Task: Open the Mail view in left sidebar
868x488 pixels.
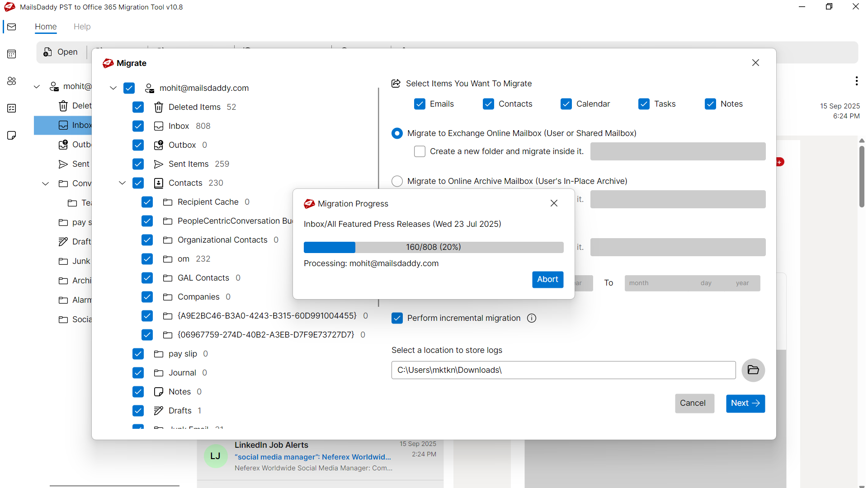Action: (x=12, y=27)
